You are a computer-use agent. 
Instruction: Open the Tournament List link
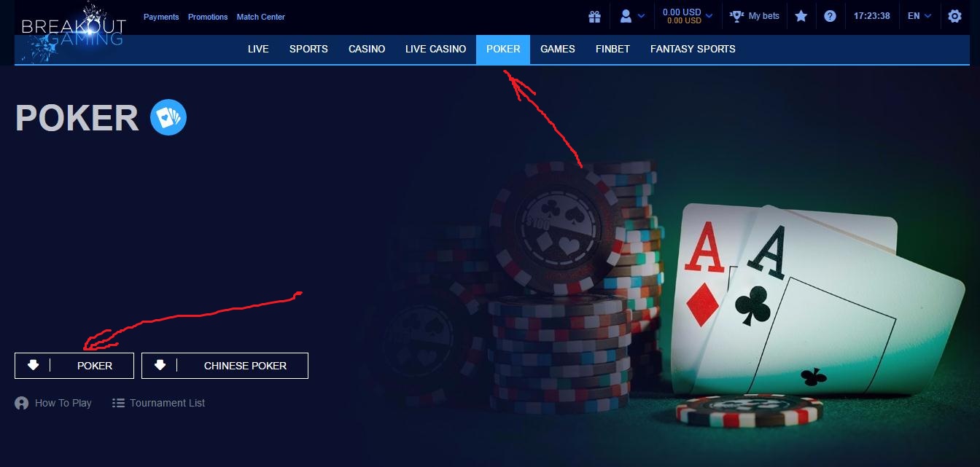tap(159, 403)
